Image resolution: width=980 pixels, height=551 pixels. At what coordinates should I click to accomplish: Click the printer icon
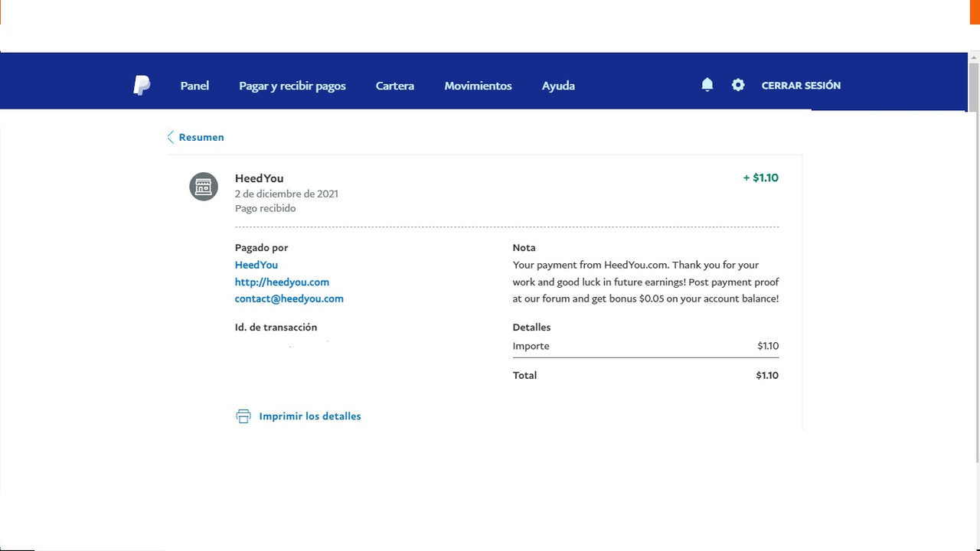pyautogui.click(x=243, y=416)
